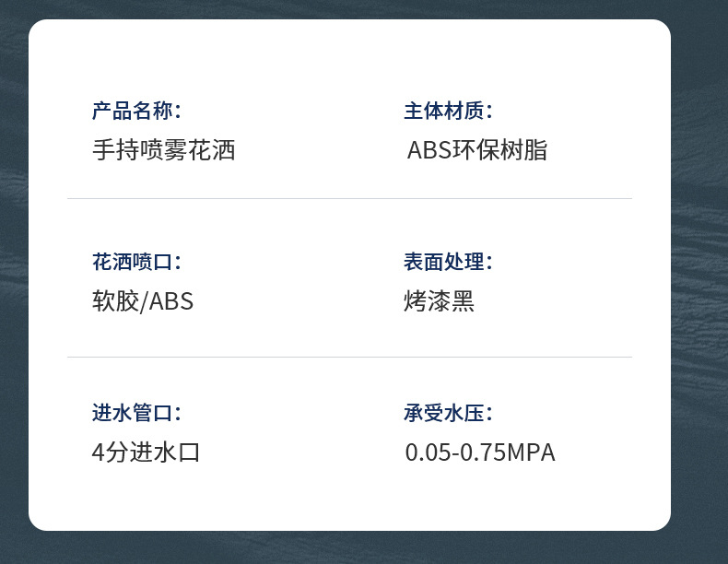Screen dimensions: 728x564
Task: Click the divider line above 进水管口
Action: 349,357
